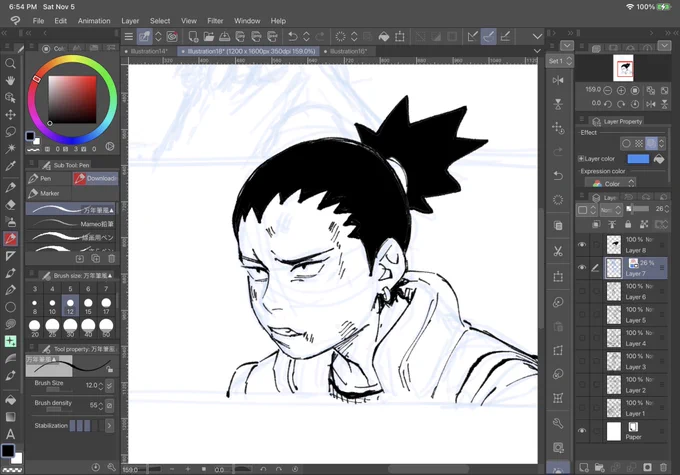Click the New canvas icon in command bar

(193, 36)
